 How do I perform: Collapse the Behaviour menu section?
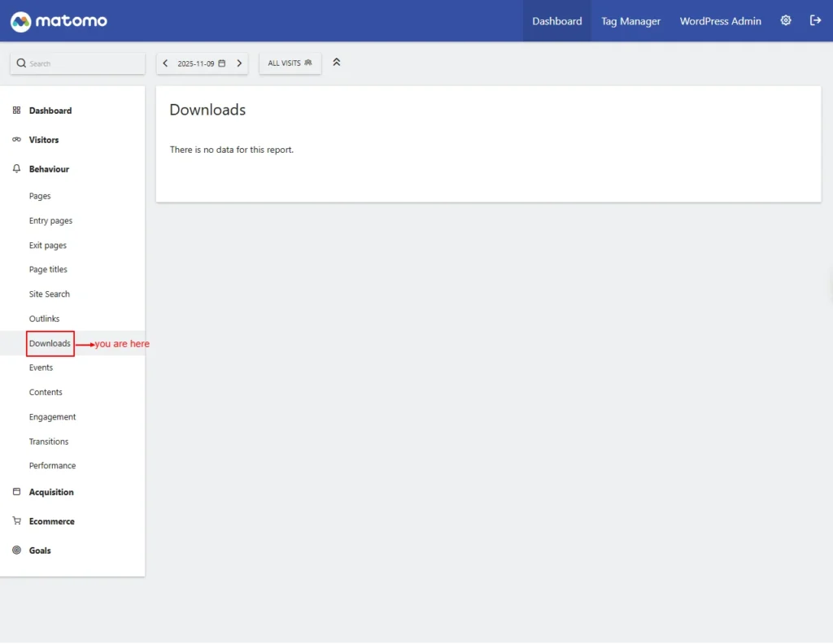pos(49,169)
